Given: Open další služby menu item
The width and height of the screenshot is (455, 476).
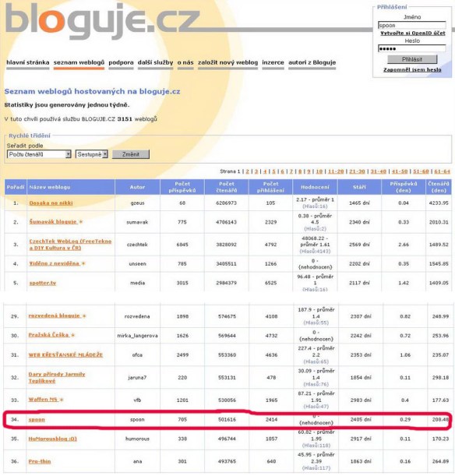Looking at the screenshot, I should pos(155,62).
